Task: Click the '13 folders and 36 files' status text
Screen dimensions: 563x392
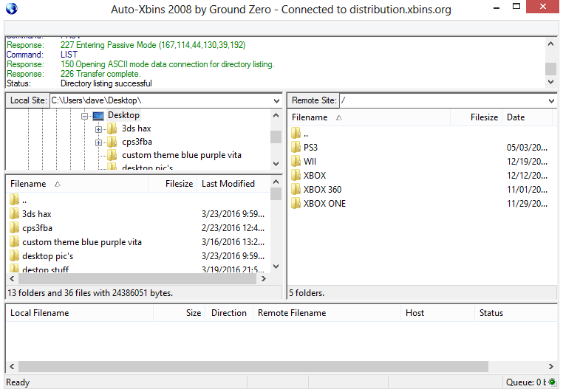Action: (90, 293)
